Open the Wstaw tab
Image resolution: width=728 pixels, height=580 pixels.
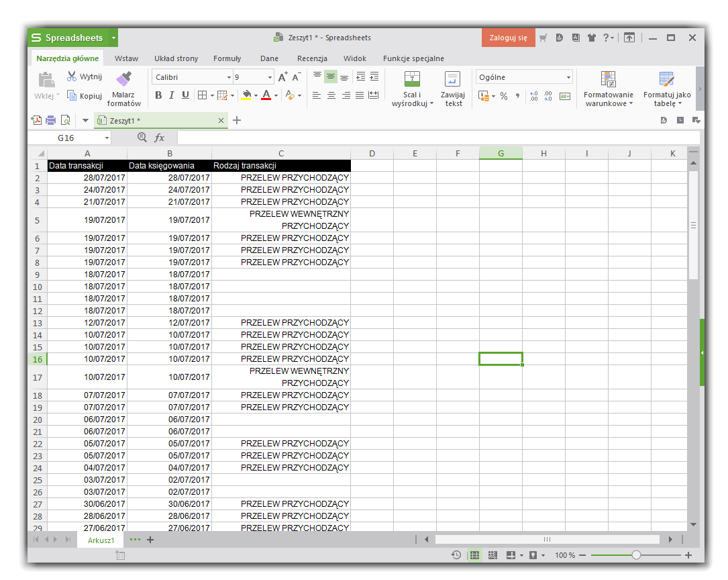click(x=126, y=58)
